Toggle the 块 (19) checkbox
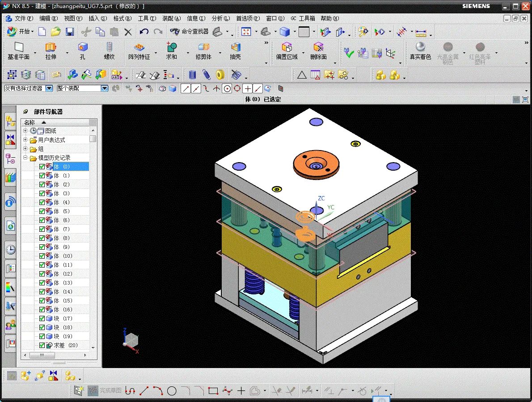The image size is (532, 402). point(42,336)
